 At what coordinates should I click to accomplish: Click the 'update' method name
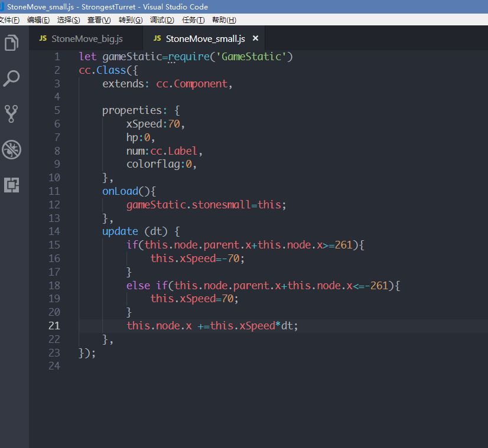pyautogui.click(x=120, y=231)
